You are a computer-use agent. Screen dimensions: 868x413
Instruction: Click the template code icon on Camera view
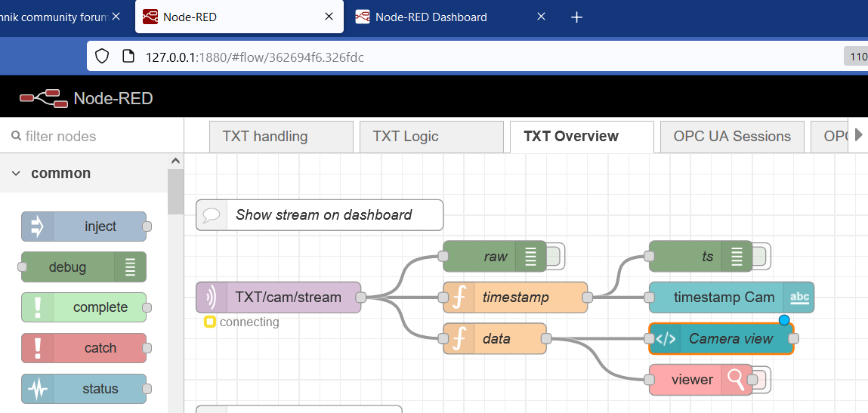(665, 339)
